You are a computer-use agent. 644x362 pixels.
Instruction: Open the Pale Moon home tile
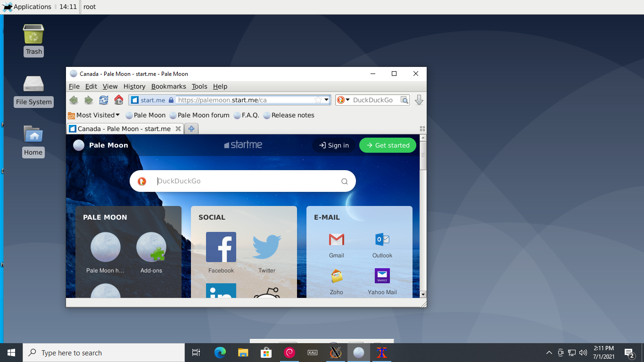[106, 253]
